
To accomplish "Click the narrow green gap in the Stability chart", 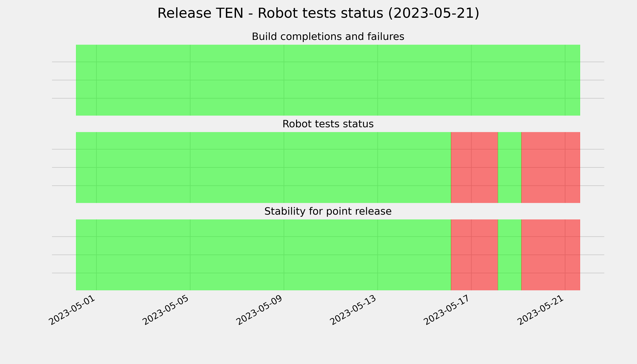I will pyautogui.click(x=510, y=255).
